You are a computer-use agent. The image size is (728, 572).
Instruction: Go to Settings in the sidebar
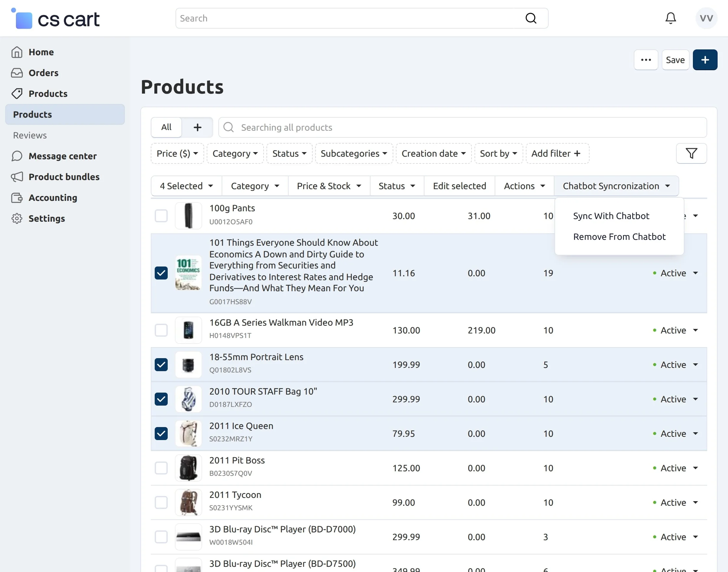point(46,218)
